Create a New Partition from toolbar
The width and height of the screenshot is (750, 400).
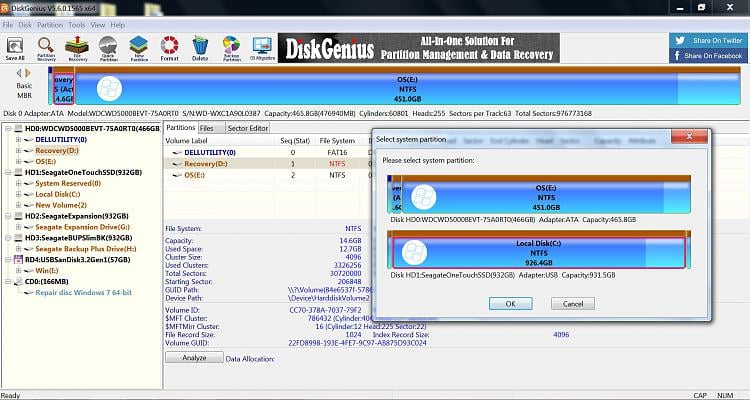click(139, 49)
